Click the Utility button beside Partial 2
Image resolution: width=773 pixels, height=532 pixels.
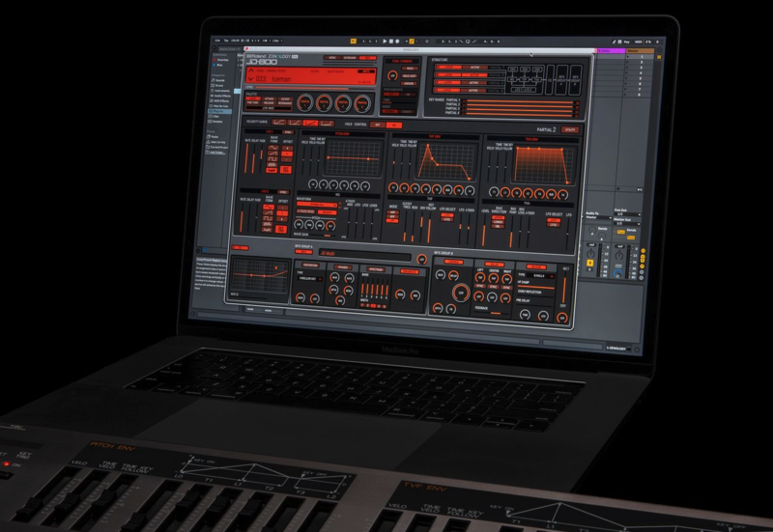click(570, 128)
